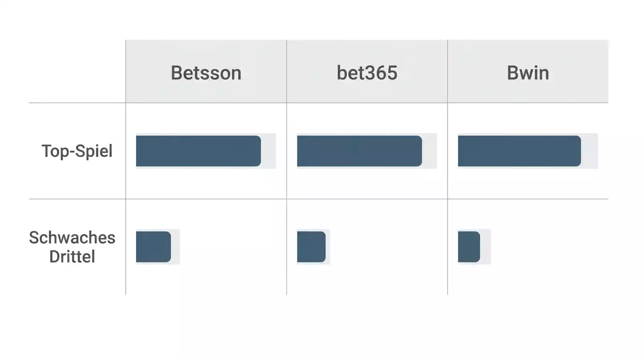Click the filled bet365 Top-Spiel bar
Viewport: 644px width, 359px height.
pyautogui.click(x=359, y=151)
